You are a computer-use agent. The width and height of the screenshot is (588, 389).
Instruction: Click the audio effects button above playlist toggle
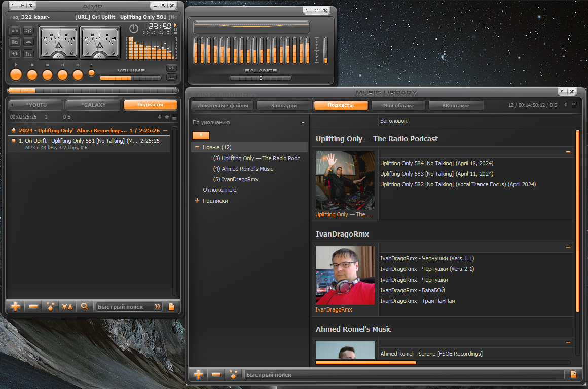coord(171,68)
